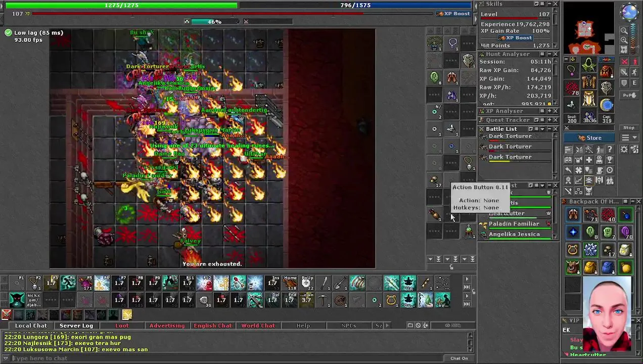Click the blue mana bar 796/1575
Viewport: 643px width, 364px height.
355,5
